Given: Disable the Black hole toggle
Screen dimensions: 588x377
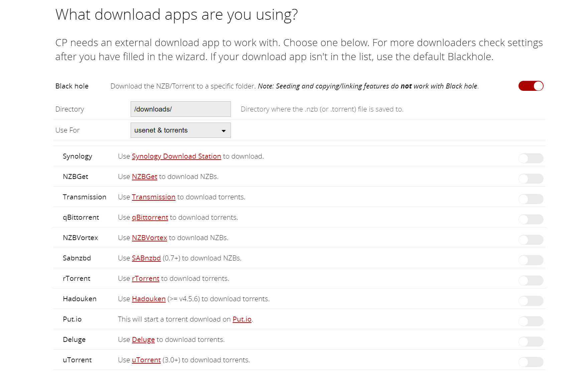Looking at the screenshot, I should (531, 86).
